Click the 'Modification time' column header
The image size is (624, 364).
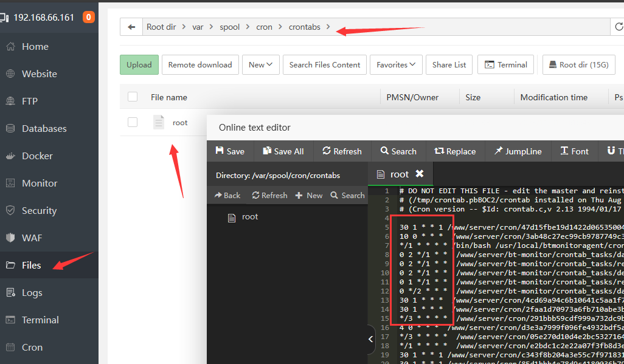coord(554,97)
